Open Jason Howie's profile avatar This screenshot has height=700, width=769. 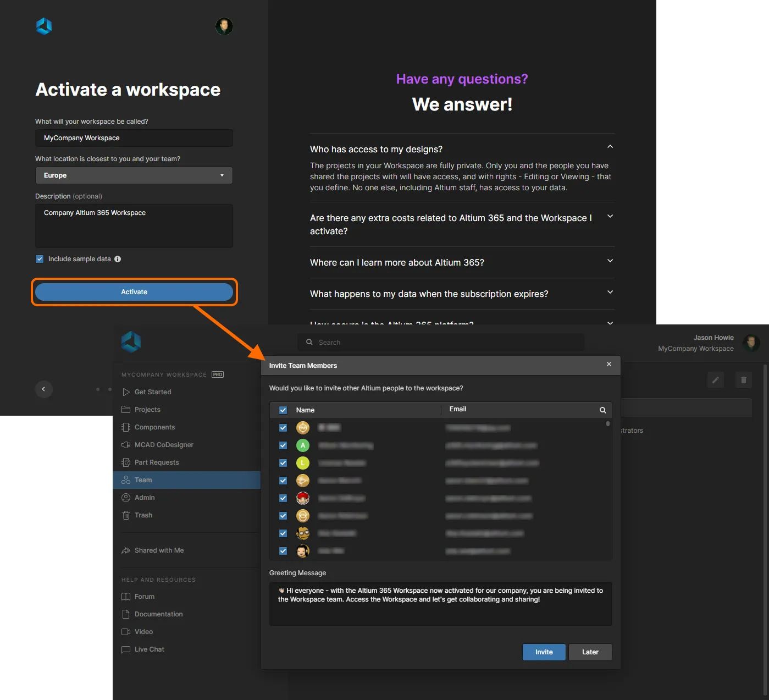click(x=751, y=343)
